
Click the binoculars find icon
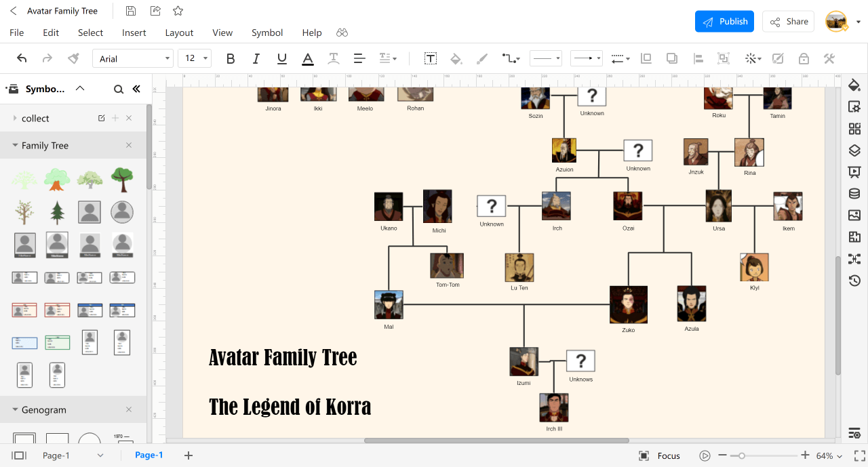[x=342, y=33]
